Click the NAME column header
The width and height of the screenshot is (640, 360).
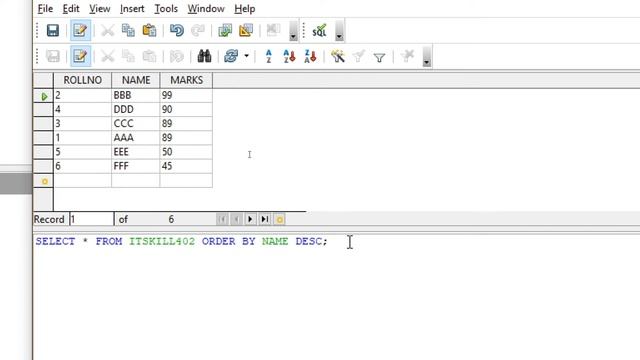click(x=136, y=80)
